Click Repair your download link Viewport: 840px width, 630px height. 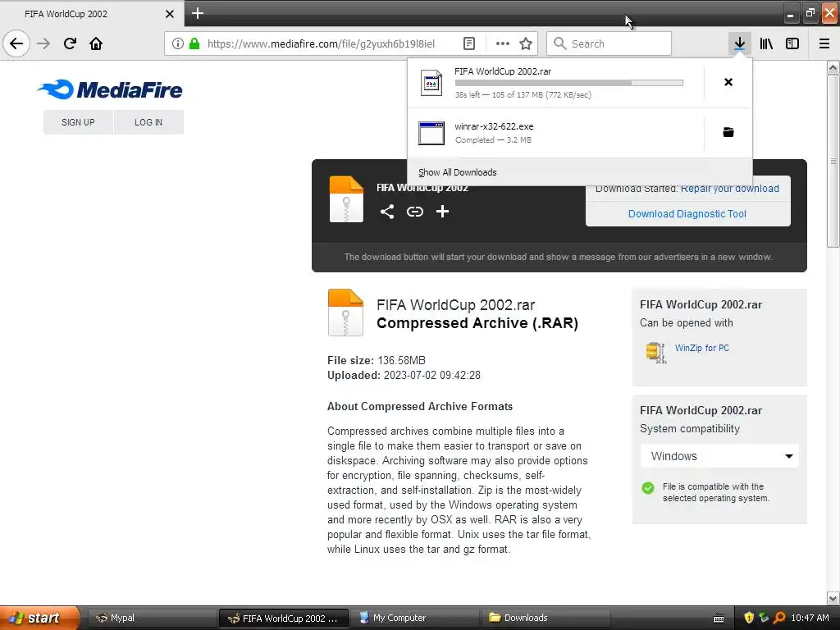pyautogui.click(x=729, y=189)
